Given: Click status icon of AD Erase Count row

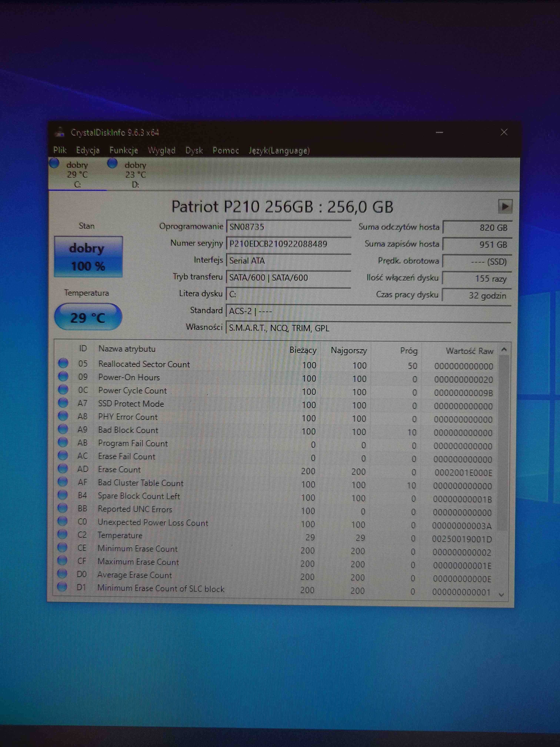Looking at the screenshot, I should tap(63, 468).
